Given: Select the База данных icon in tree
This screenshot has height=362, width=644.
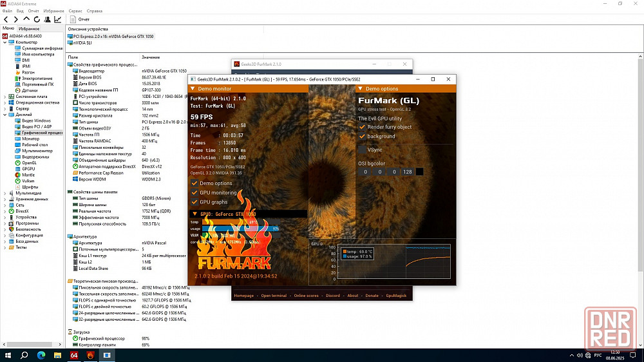Looking at the screenshot, I should (x=12, y=241).
